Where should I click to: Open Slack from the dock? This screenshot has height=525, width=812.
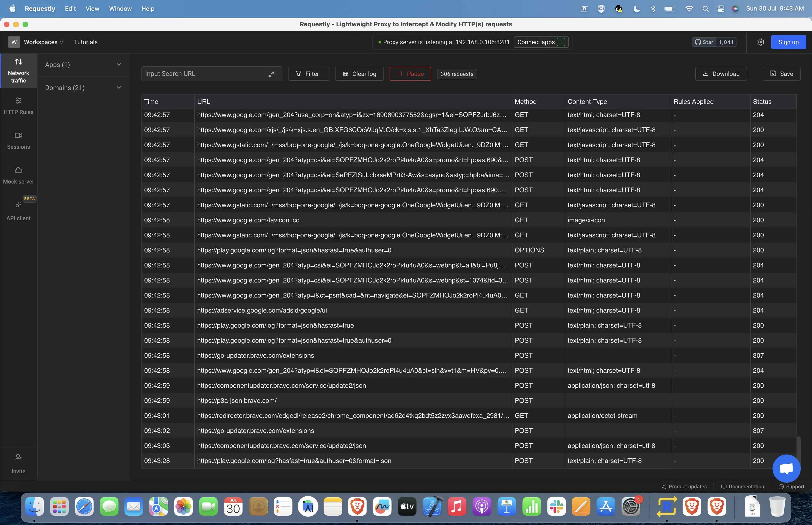click(556, 507)
